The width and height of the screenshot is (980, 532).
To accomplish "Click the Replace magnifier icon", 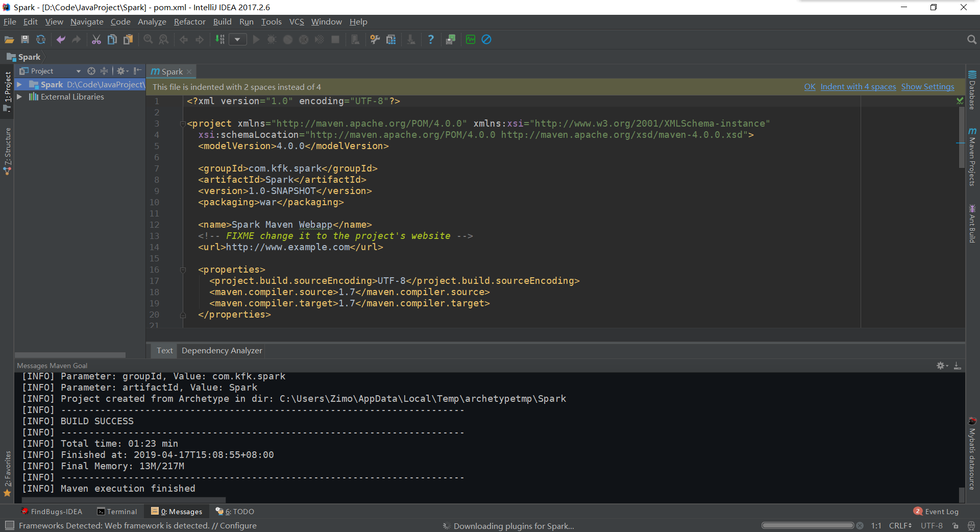I will 164,40.
